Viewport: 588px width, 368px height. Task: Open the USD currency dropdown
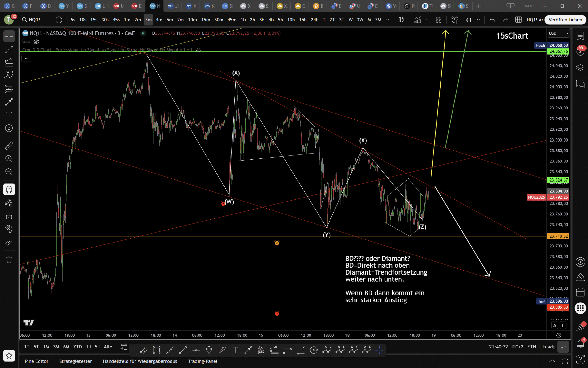tap(558, 33)
